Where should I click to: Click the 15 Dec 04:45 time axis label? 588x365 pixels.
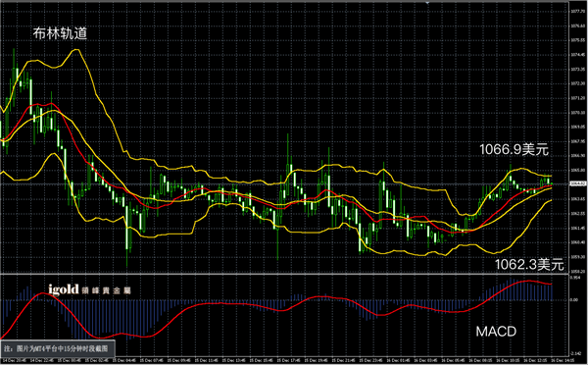tap(125, 360)
